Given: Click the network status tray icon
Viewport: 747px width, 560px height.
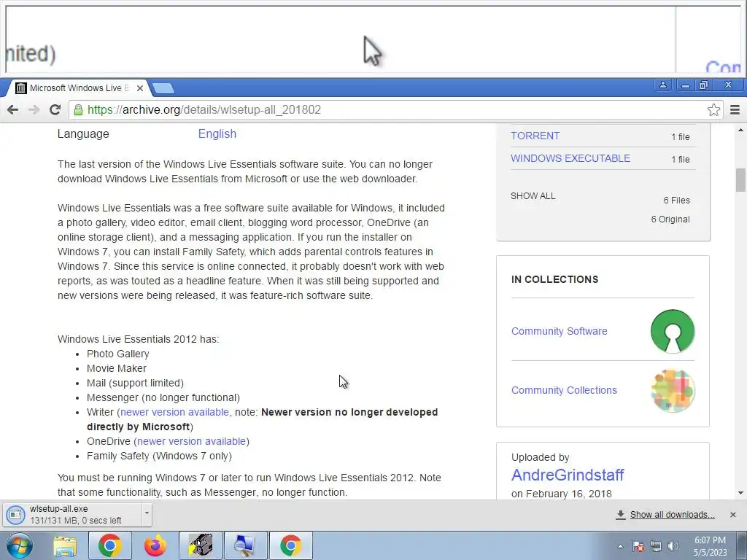Looking at the screenshot, I should coord(656,546).
